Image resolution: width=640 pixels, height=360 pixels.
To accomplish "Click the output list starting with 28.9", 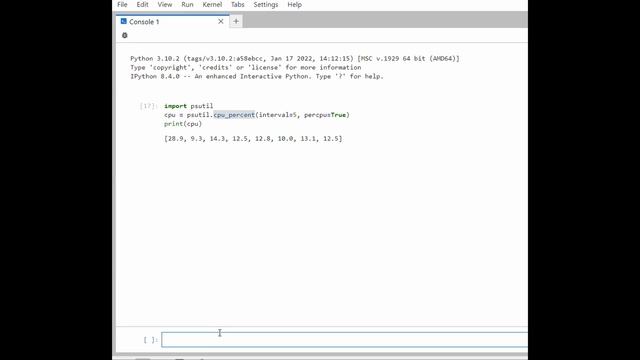I will 253,139.
